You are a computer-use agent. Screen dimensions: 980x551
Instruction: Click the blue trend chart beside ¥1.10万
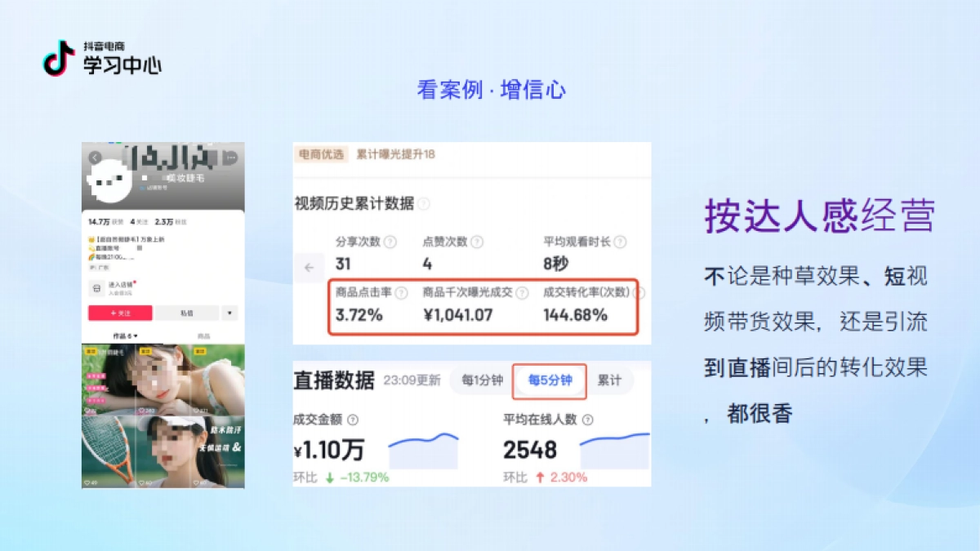click(x=423, y=450)
